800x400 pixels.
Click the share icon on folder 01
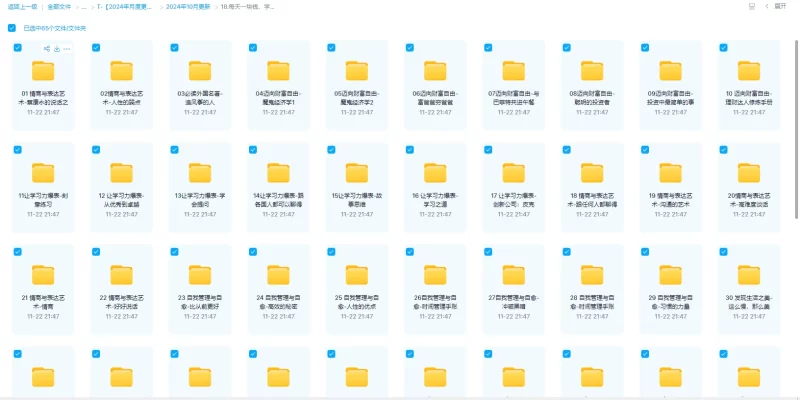click(x=47, y=48)
